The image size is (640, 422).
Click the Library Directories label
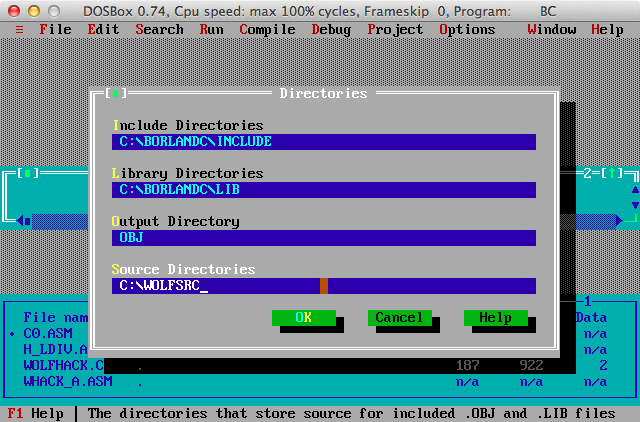coord(188,173)
